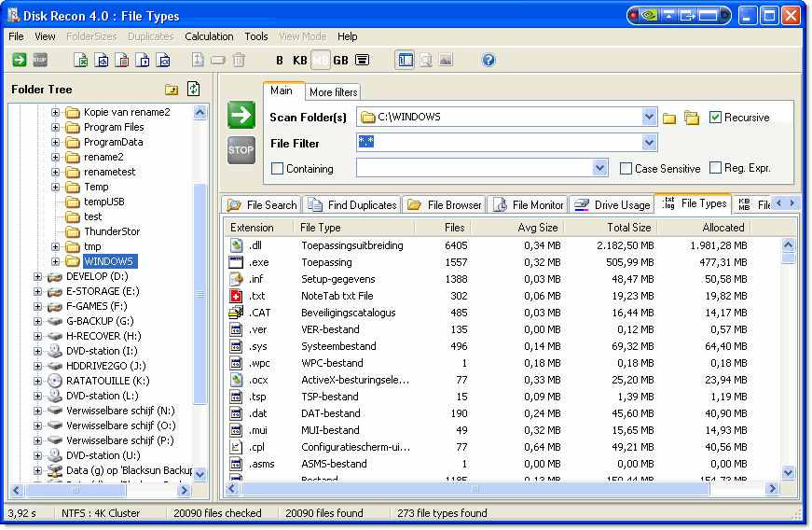Click the magnifier preview toolbar icon
812x530 pixels.
[426, 60]
